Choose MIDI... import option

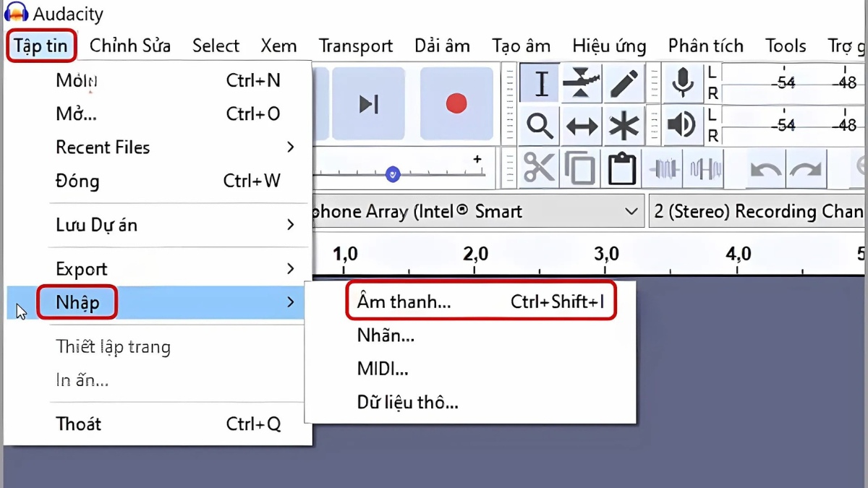[x=470, y=369]
